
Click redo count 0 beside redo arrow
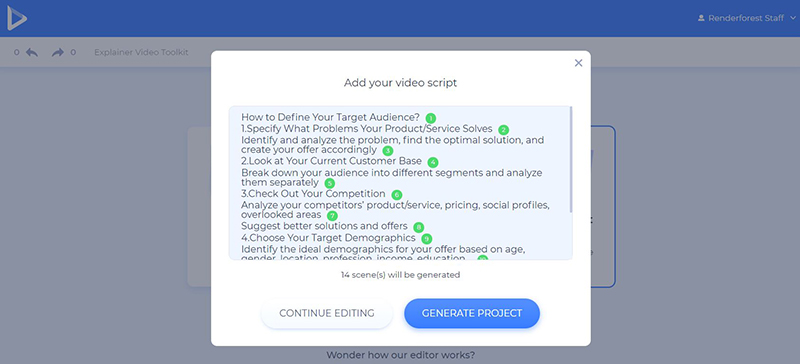tap(73, 52)
